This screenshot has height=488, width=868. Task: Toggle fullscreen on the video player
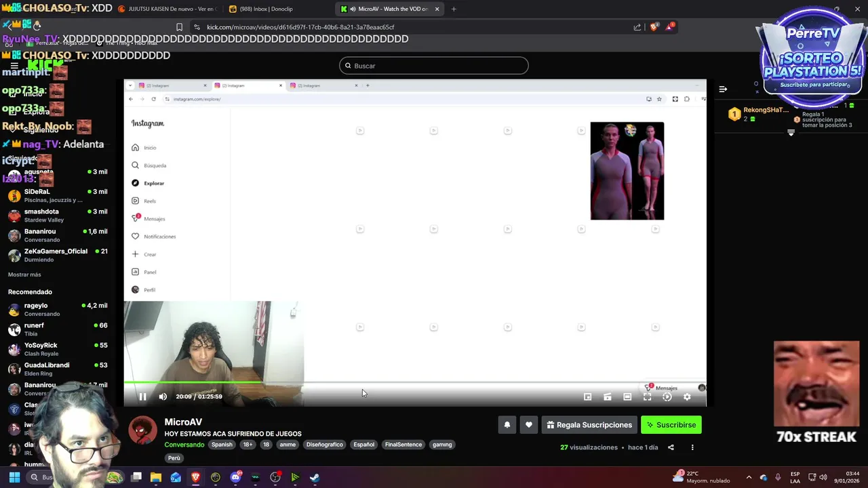click(x=647, y=396)
